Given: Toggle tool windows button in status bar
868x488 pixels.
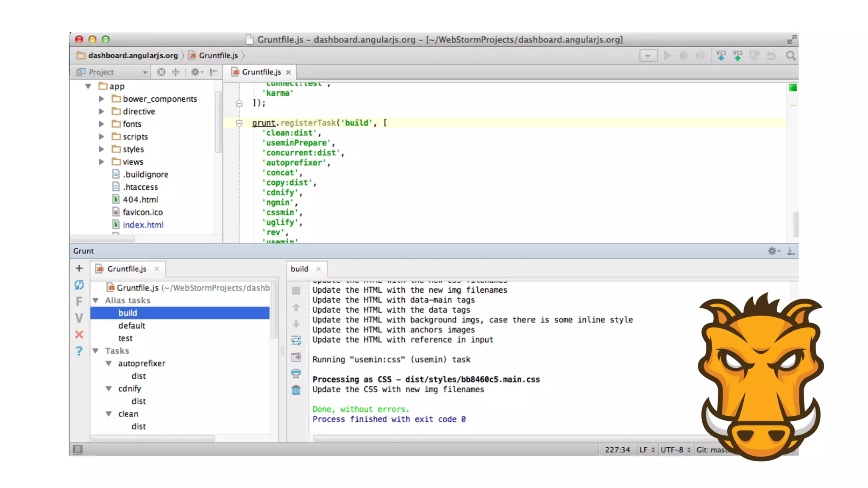Looking at the screenshot, I should (x=78, y=449).
